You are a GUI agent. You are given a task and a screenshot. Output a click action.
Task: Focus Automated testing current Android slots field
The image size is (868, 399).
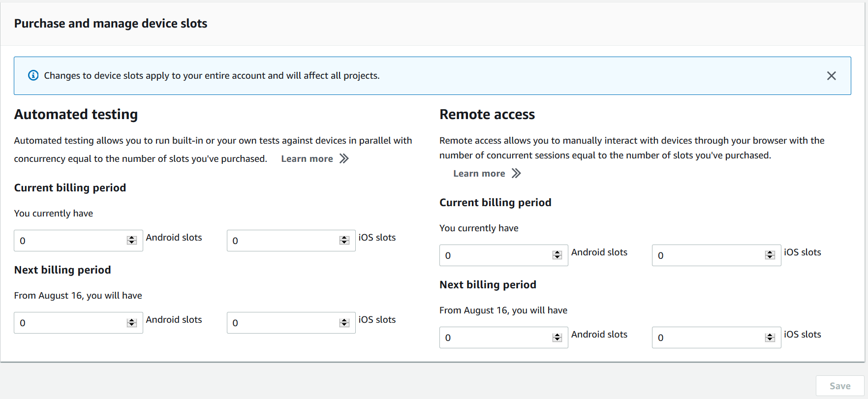(x=69, y=241)
